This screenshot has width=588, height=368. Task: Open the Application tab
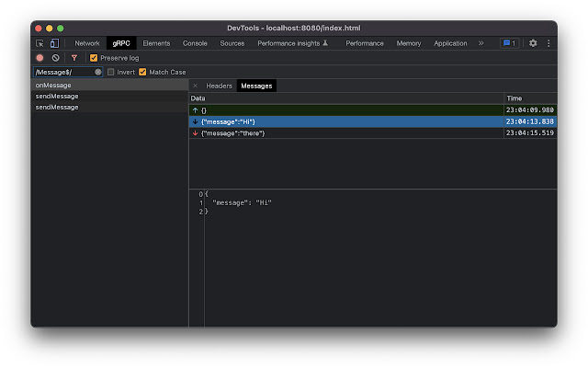click(450, 43)
